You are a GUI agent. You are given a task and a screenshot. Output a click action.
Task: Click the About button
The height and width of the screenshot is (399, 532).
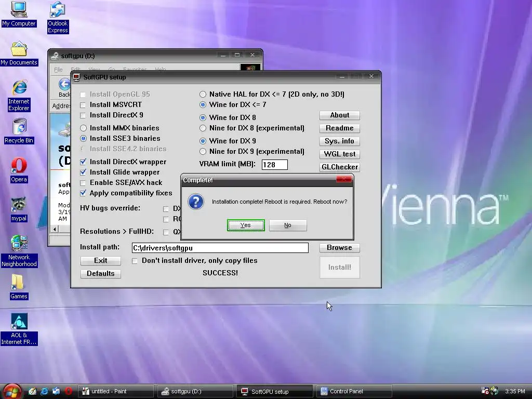pyautogui.click(x=340, y=115)
